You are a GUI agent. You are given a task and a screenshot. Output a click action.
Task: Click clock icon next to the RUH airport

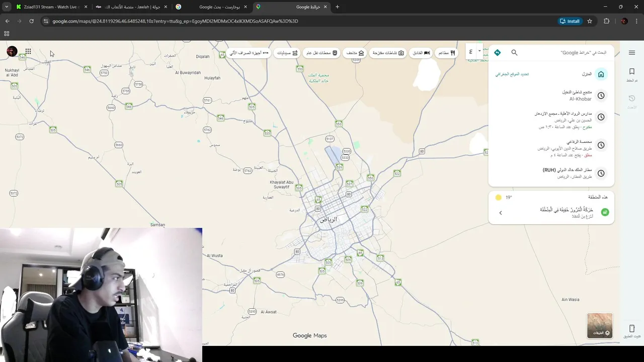click(x=601, y=173)
